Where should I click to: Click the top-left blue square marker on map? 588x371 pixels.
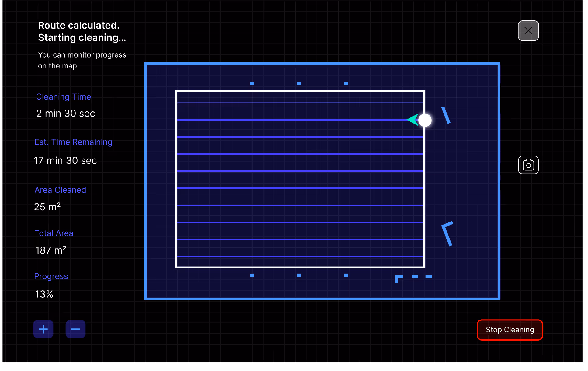click(252, 83)
